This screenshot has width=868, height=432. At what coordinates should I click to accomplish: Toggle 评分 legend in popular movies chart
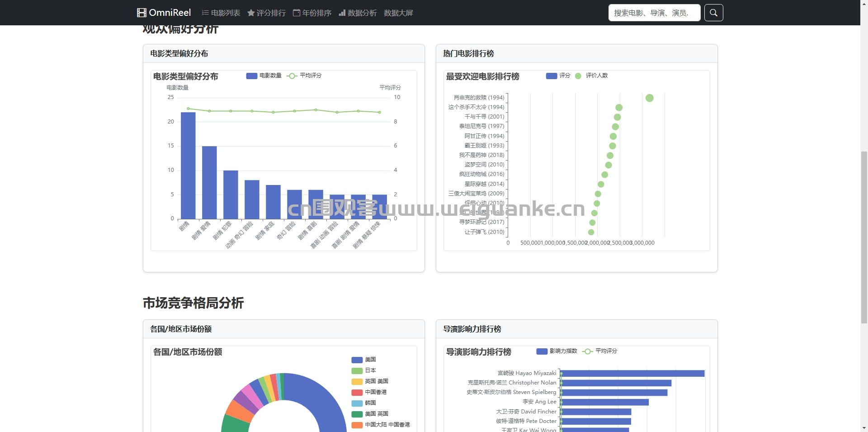click(x=558, y=76)
